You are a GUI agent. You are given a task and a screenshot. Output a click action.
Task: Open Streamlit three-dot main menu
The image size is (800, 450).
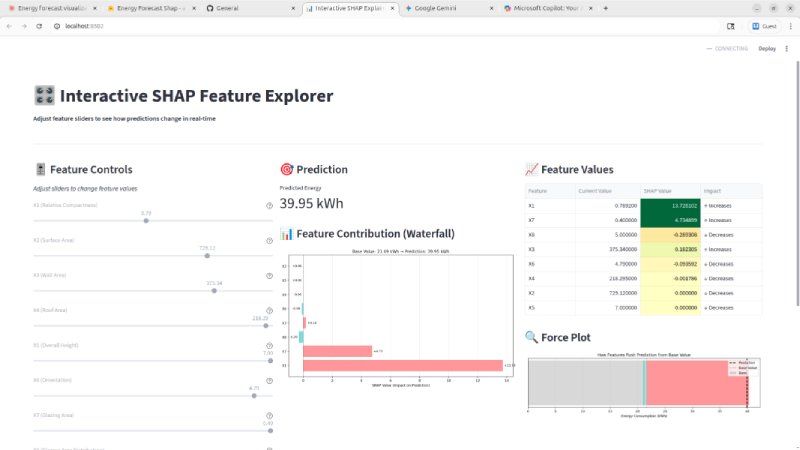point(789,48)
